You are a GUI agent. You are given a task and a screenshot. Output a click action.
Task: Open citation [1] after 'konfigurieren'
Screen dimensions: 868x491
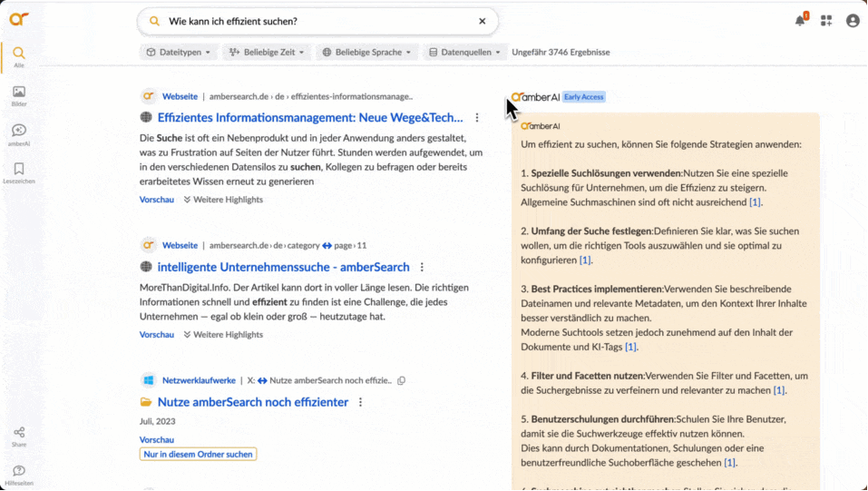585,260
